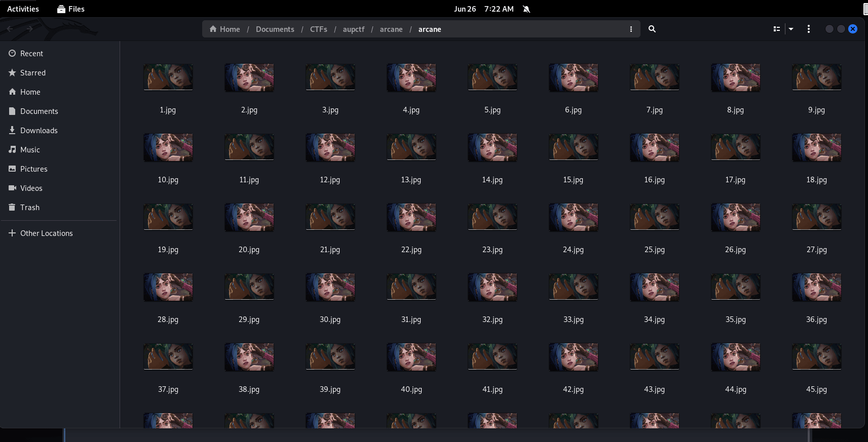Go to parent arcane folder in path bar

391,29
